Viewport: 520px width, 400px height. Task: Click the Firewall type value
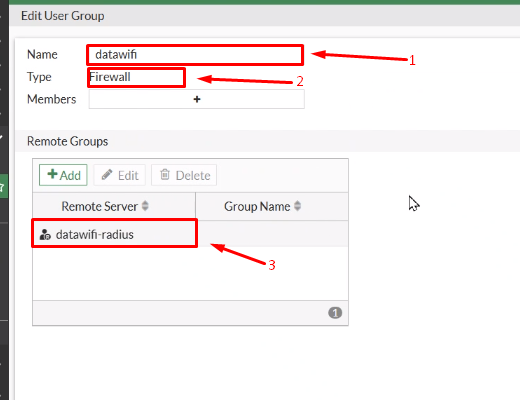(110, 77)
